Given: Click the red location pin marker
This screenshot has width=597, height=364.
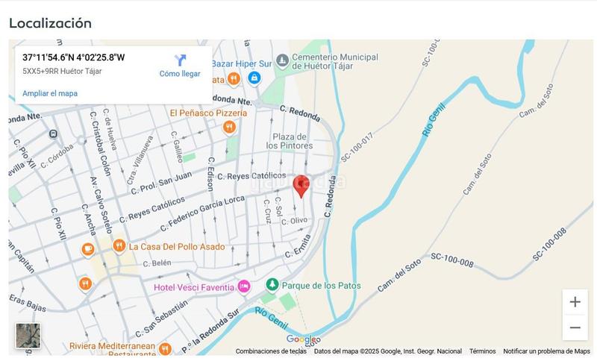Looking at the screenshot, I should pyautogui.click(x=301, y=186).
